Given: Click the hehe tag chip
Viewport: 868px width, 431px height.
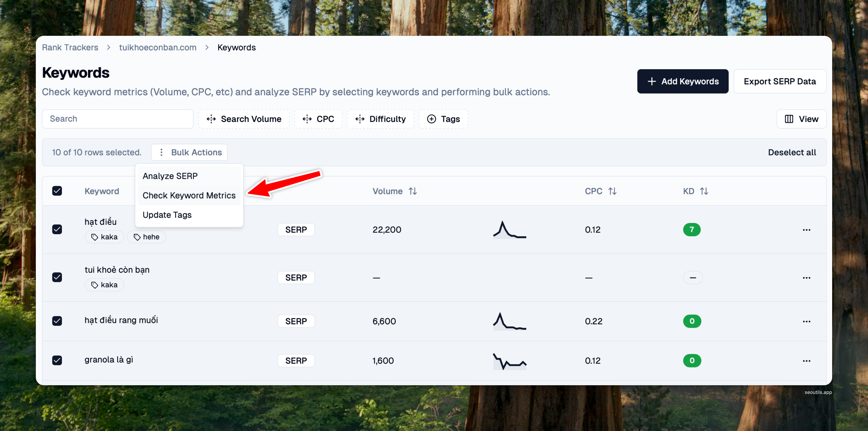Looking at the screenshot, I should click(147, 237).
